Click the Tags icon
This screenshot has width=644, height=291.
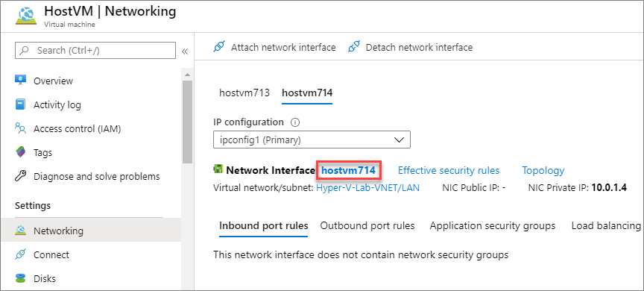coord(21,152)
